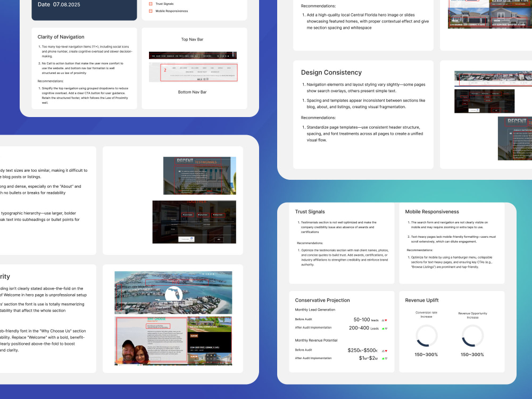Click the $1m-$2m value

click(x=369, y=358)
